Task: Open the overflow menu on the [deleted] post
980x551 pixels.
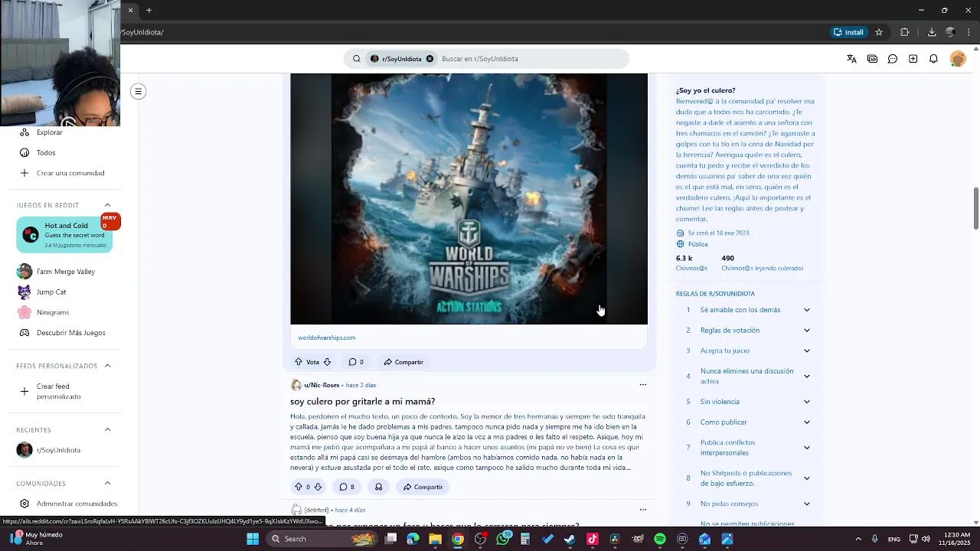Action: (643, 510)
